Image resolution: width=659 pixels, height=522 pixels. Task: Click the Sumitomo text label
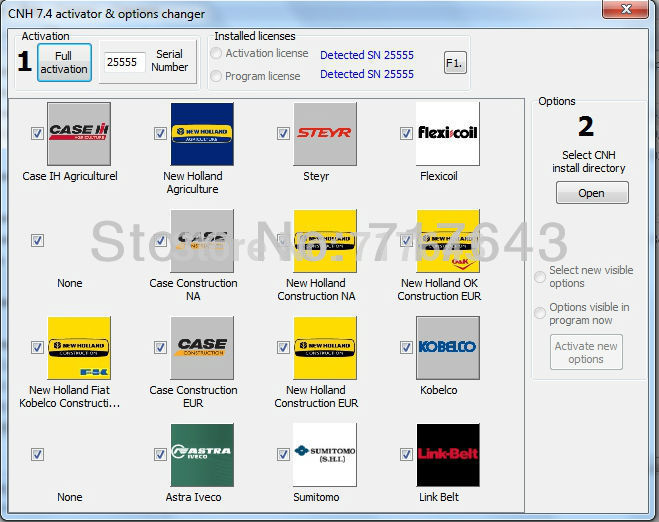316,497
